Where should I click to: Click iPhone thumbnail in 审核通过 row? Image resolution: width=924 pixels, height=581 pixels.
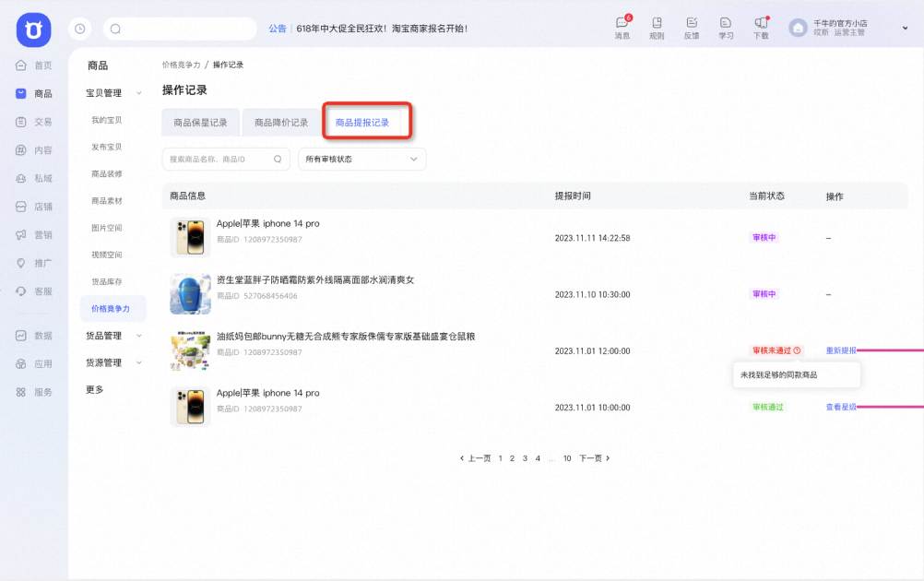tap(190, 408)
